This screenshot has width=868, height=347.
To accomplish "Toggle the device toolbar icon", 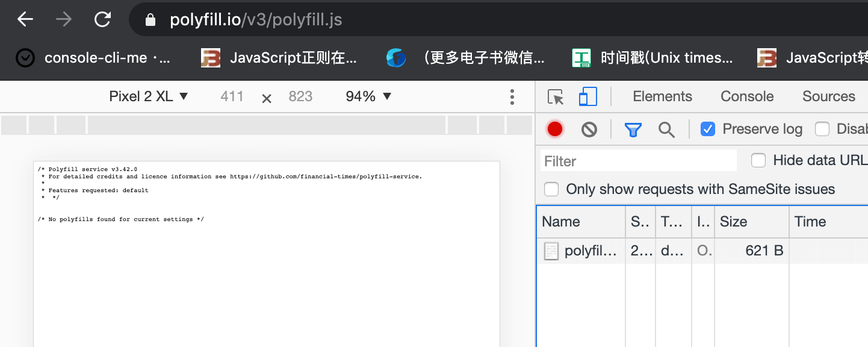I will click(x=587, y=97).
